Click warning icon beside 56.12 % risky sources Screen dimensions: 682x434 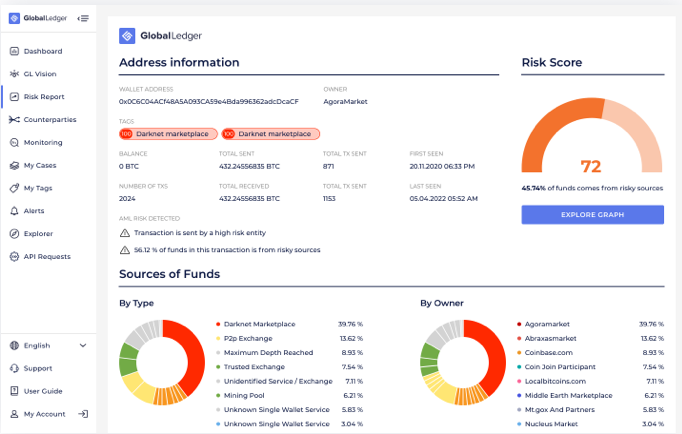click(125, 250)
